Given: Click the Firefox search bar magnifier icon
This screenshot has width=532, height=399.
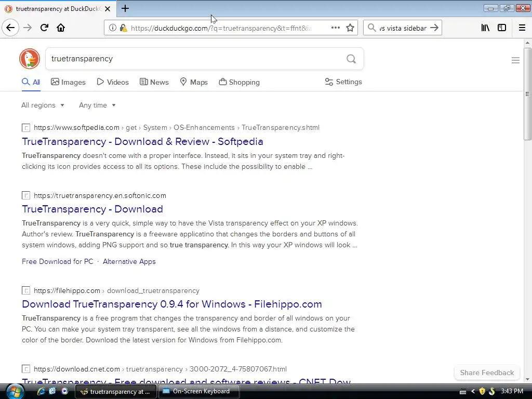Looking at the screenshot, I should pos(372,28).
